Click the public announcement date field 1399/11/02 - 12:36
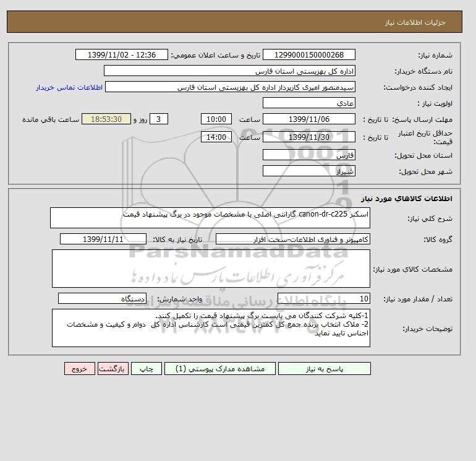This screenshot has height=461, width=476. 121,54
